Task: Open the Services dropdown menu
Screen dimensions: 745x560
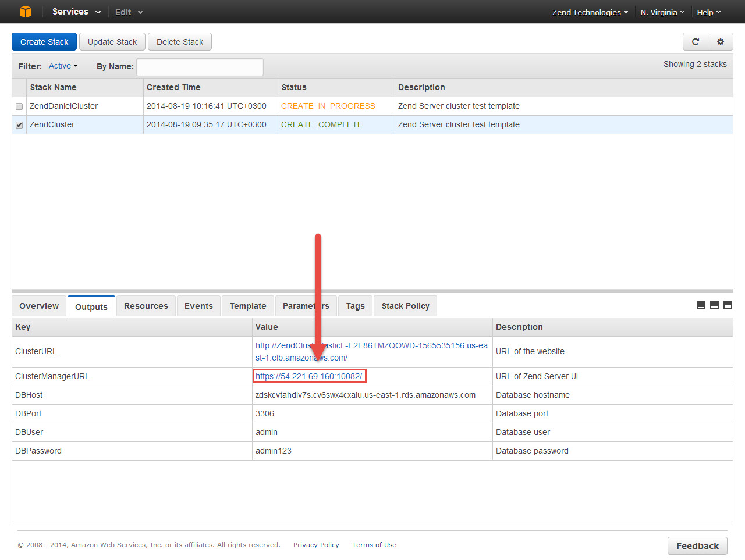Action: click(x=76, y=12)
